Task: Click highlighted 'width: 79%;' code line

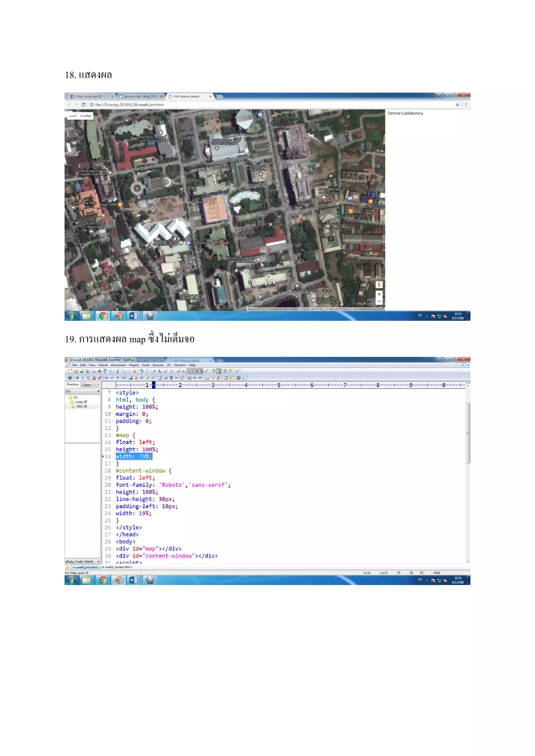Action: coord(134,456)
